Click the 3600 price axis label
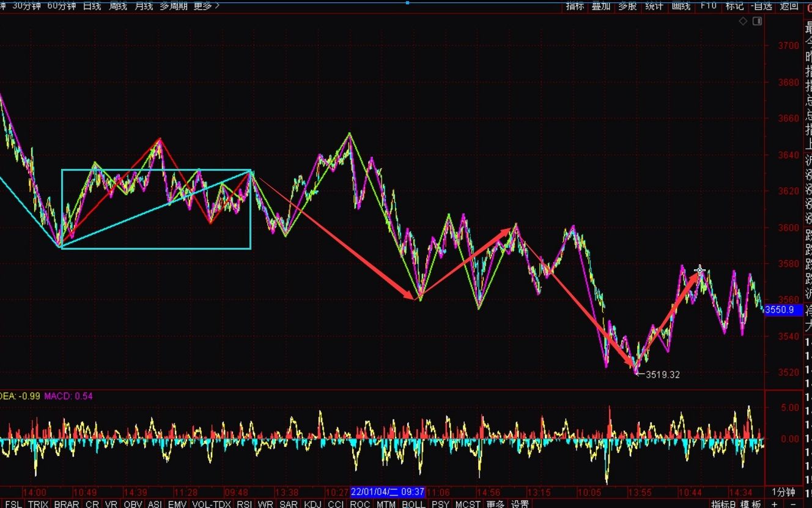Screen dimensions: 812x508 pyautogui.click(x=788, y=227)
